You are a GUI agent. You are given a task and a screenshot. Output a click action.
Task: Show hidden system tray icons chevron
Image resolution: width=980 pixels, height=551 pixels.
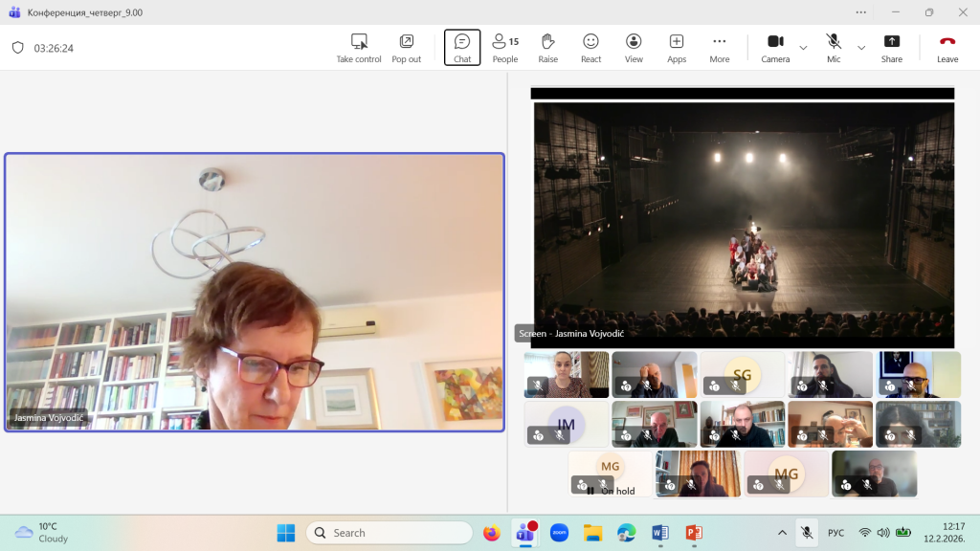click(x=782, y=533)
